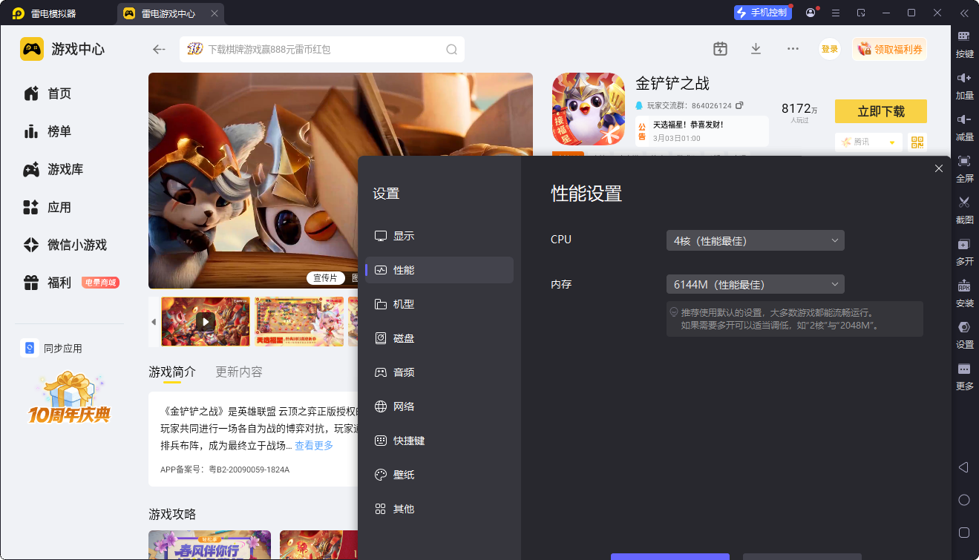Click the 登录 login button

tap(830, 50)
